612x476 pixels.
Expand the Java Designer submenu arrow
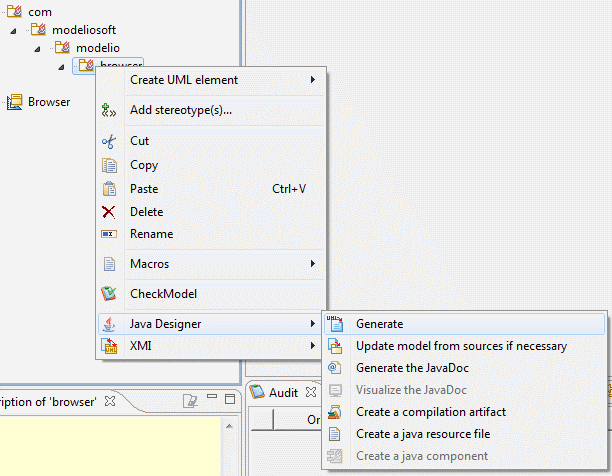tap(313, 323)
